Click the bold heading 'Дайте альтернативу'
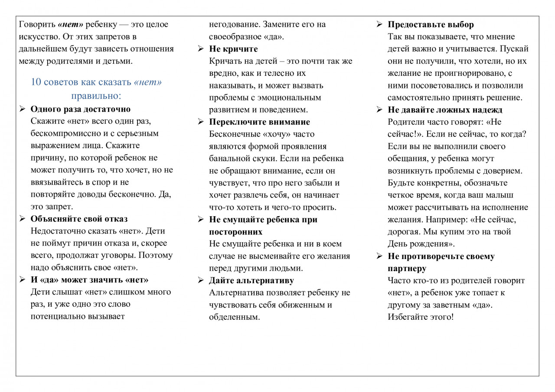This screenshot has width=555, height=392. [251, 281]
